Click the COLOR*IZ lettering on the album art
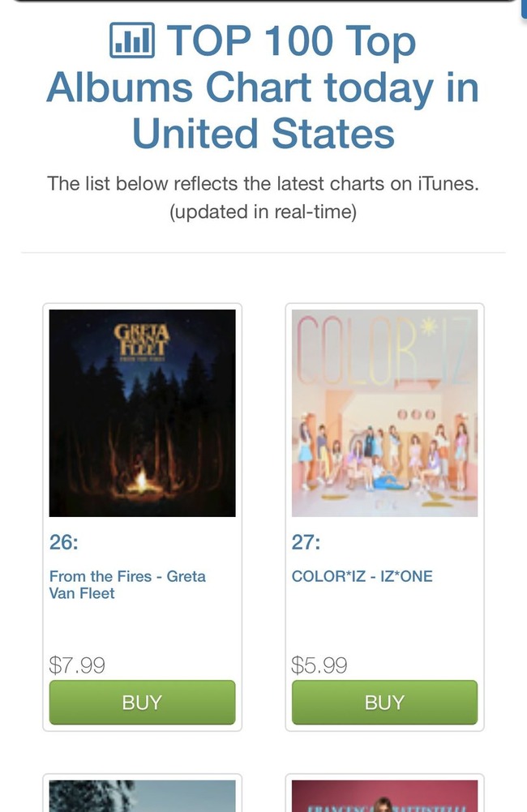Image resolution: width=527 pixels, height=812 pixels. (x=384, y=350)
